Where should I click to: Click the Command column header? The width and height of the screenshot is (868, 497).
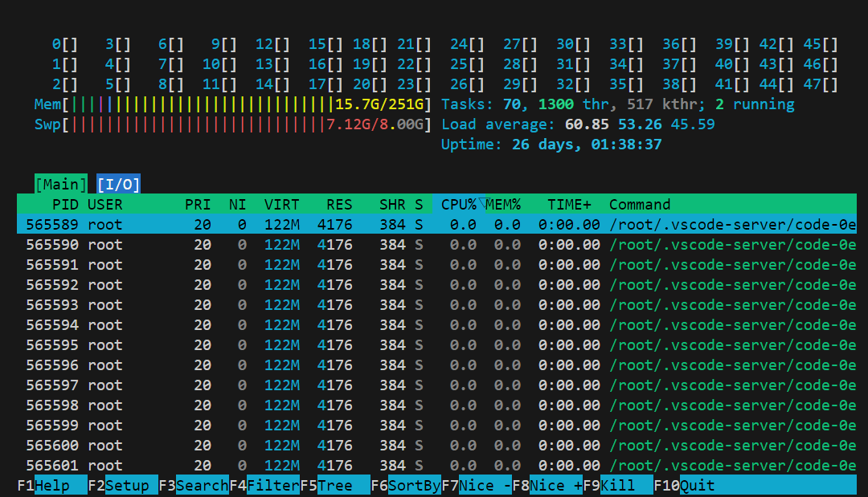click(x=640, y=205)
